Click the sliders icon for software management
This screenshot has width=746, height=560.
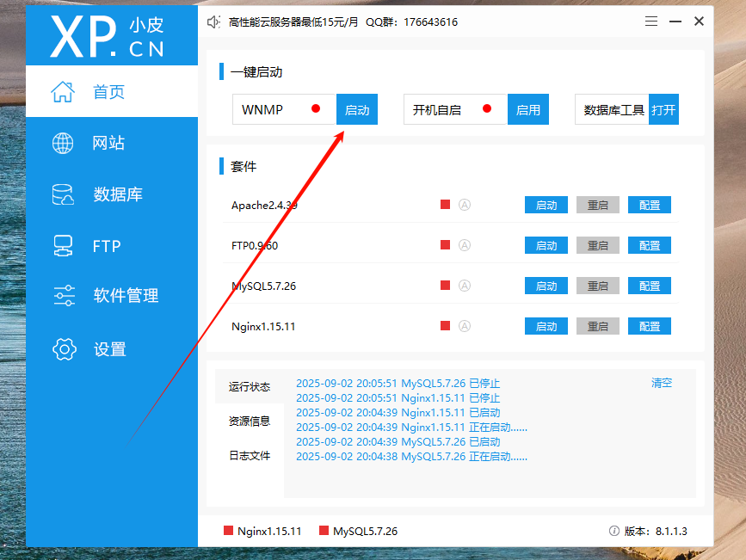[x=64, y=296]
